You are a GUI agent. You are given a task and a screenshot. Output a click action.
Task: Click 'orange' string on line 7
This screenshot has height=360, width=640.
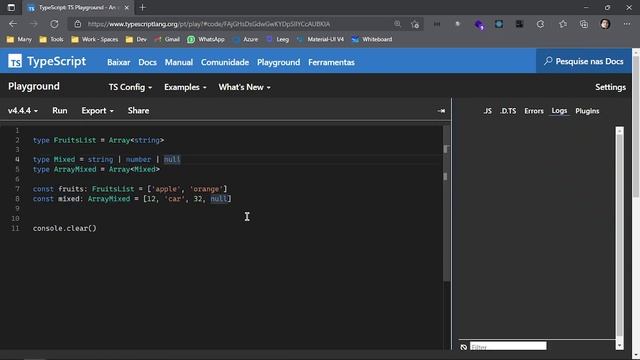point(206,189)
